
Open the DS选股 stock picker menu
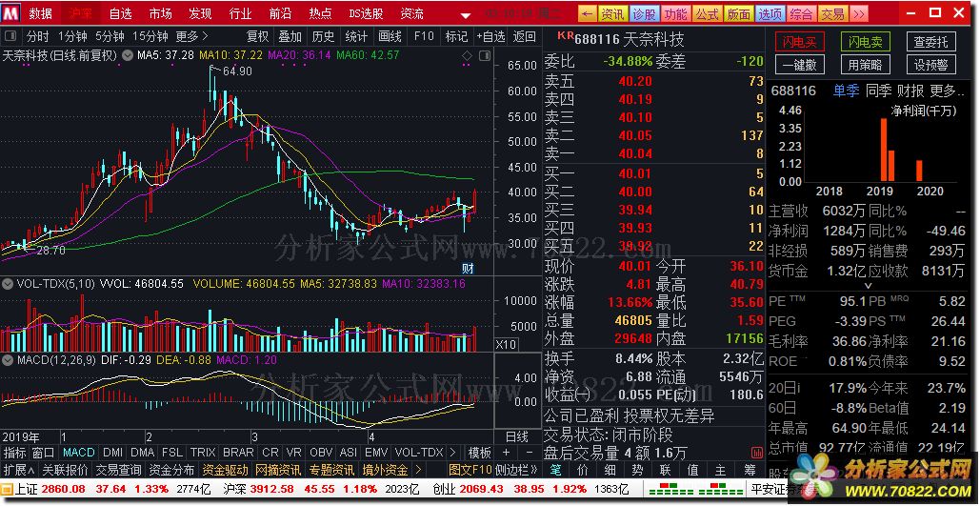pos(367,13)
